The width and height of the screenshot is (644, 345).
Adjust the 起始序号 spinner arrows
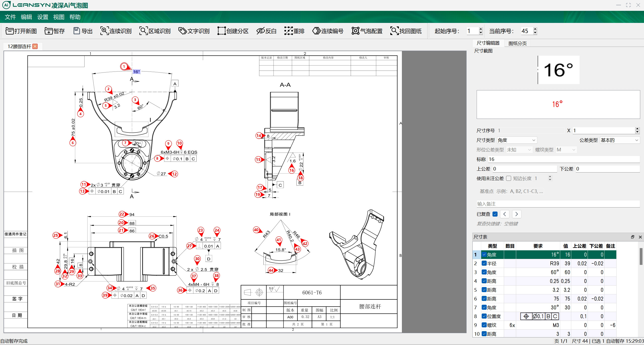481,31
